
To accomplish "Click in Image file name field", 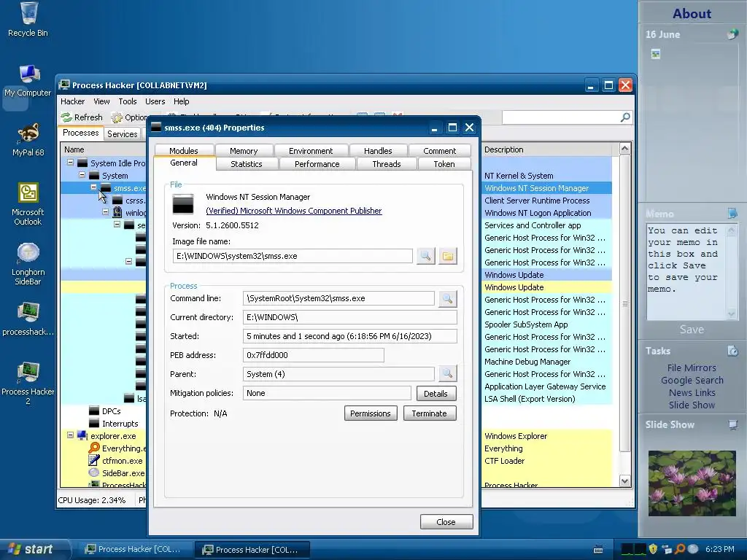I will point(293,256).
